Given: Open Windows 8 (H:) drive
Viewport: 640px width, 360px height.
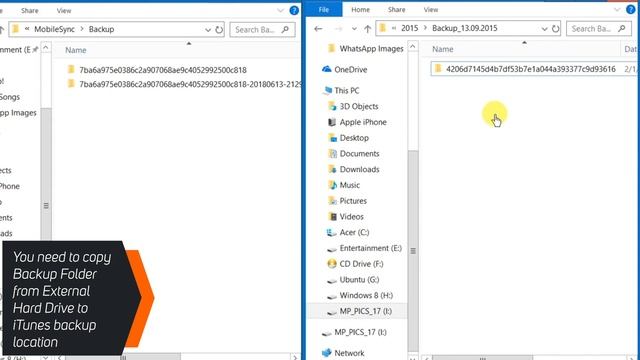Looking at the screenshot, I should [366, 296].
